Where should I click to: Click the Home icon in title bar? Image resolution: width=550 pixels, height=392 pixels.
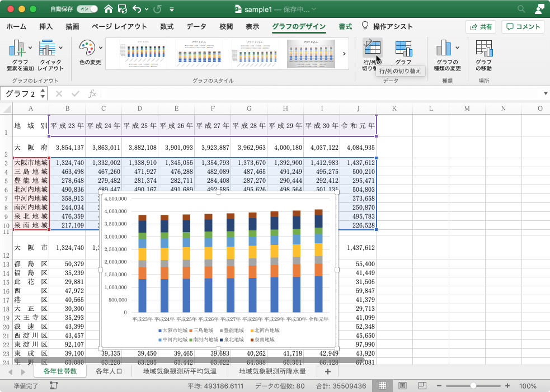click(109, 9)
